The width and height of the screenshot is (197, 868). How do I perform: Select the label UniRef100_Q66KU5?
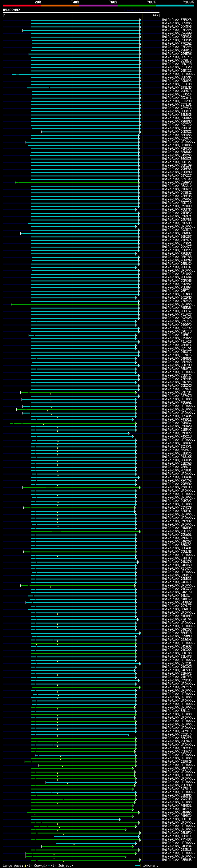click(177, 460)
